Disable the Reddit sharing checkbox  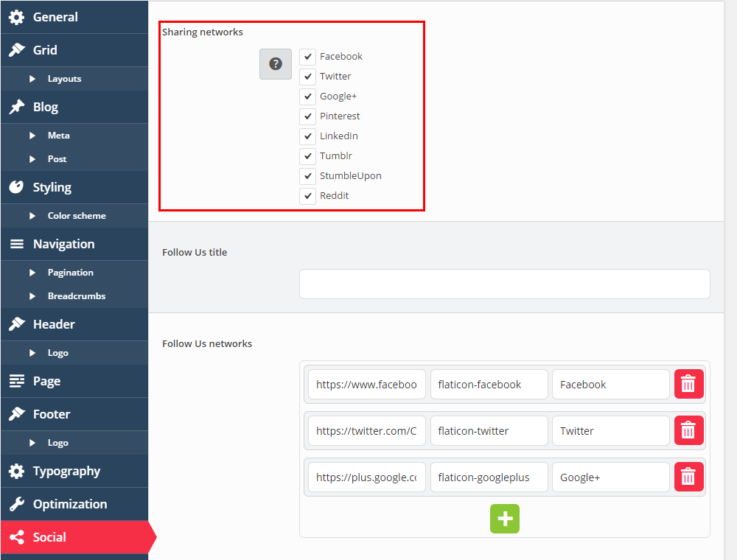click(308, 196)
